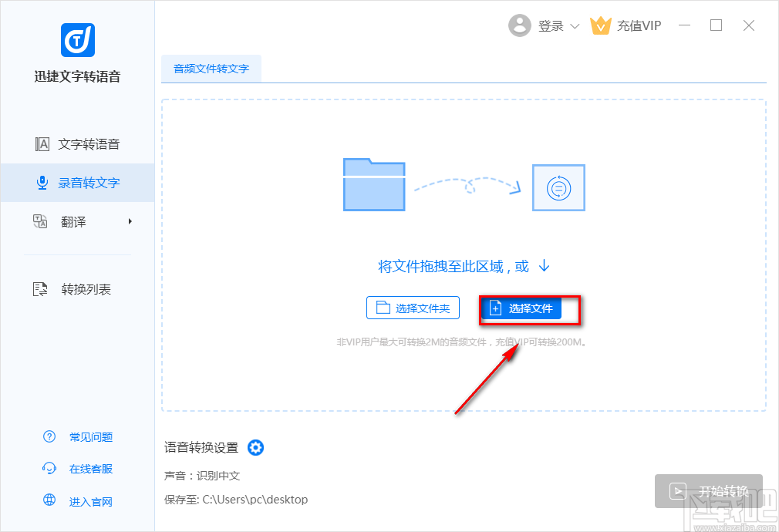Switch to the 音频文件转文字 tab
Image resolution: width=779 pixels, height=532 pixels.
point(211,69)
